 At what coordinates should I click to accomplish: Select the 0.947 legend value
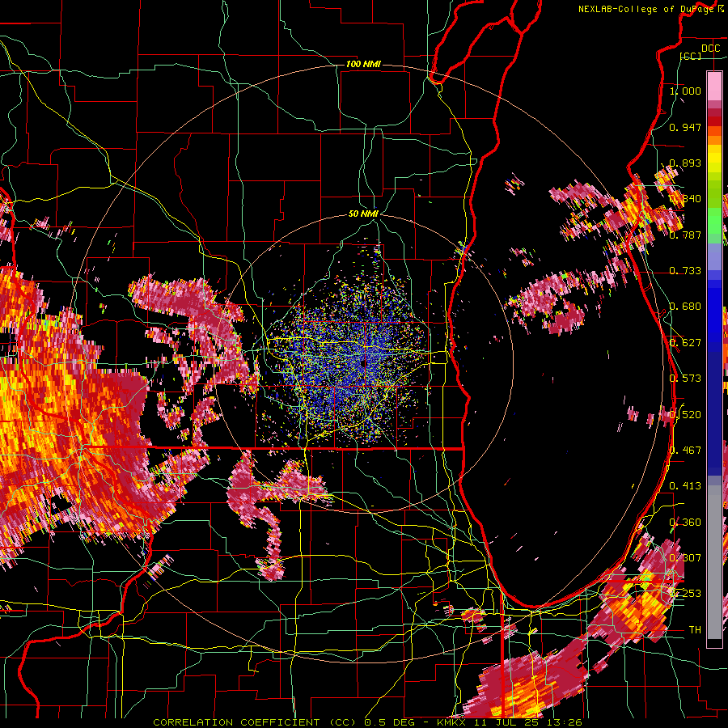(685, 127)
